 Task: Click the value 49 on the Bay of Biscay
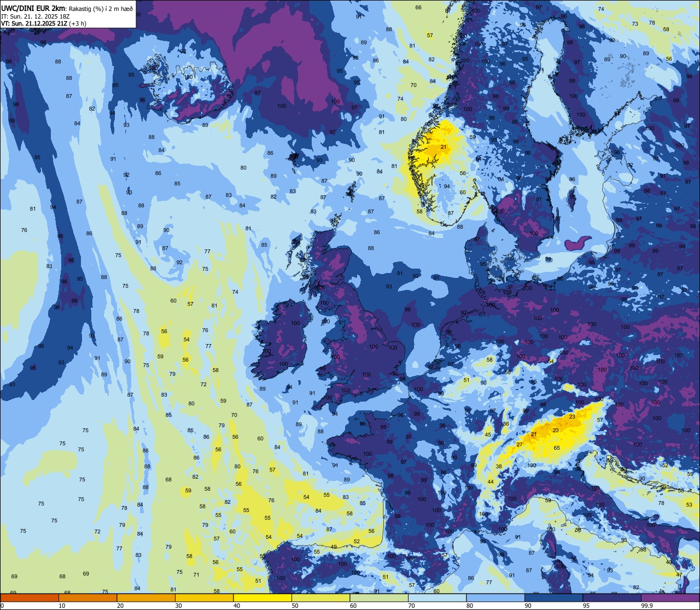[334, 547]
